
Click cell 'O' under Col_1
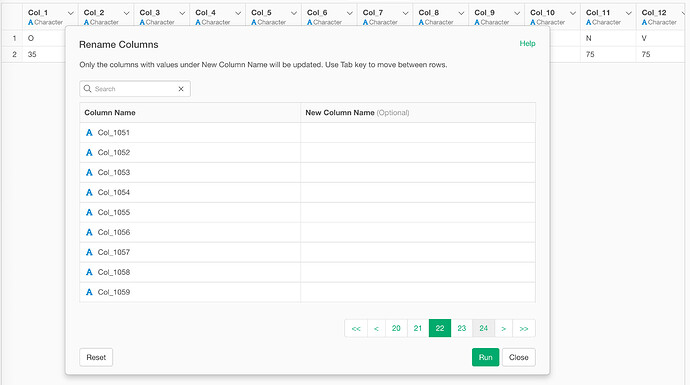(31, 38)
